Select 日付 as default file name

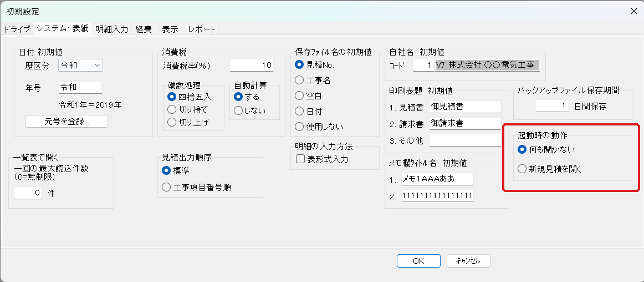(x=309, y=111)
